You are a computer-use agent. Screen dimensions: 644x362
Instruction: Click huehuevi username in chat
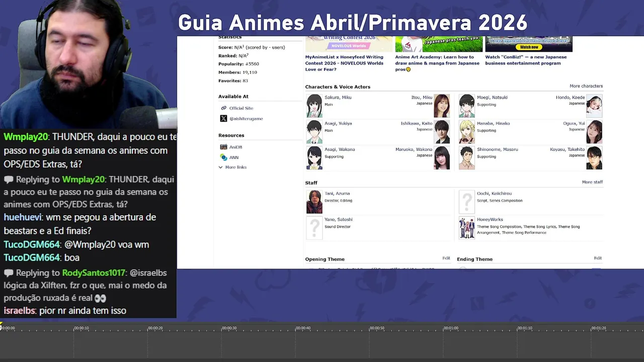tap(23, 217)
